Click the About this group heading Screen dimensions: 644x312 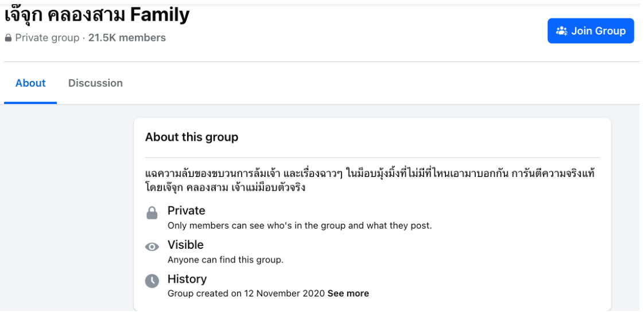coord(191,137)
